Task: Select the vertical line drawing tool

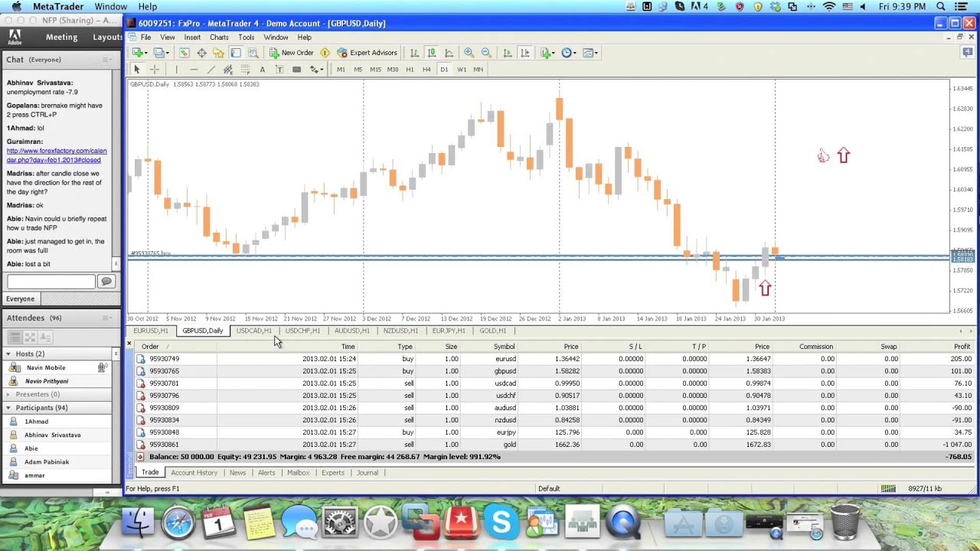Action: [176, 69]
